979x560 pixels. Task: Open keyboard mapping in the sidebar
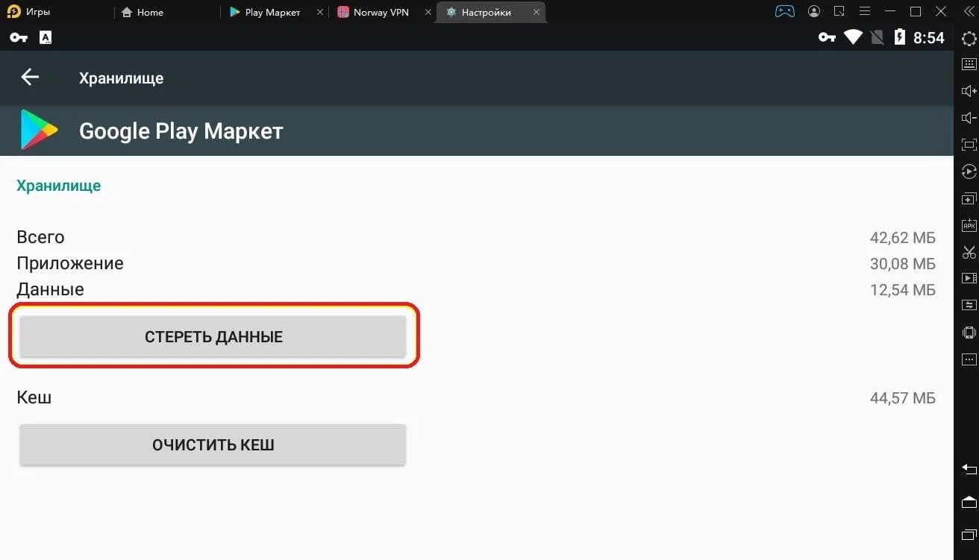[x=969, y=65]
